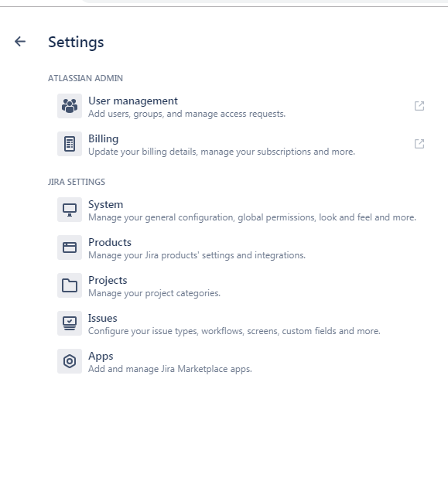The height and width of the screenshot is (495, 448).
Task: Open the Projects settings title
Action: [x=108, y=280]
